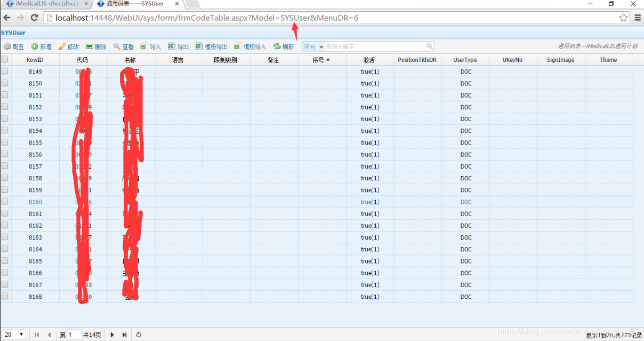Image resolution: width=644 pixels, height=341 pixels.
Task: Click the 修改 (edit) toolbar button
Action: [69, 47]
